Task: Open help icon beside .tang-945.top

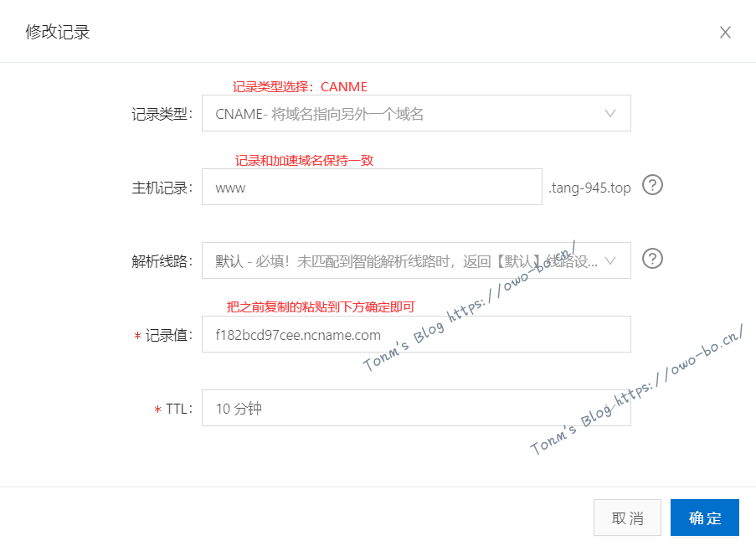Action: pos(652,185)
